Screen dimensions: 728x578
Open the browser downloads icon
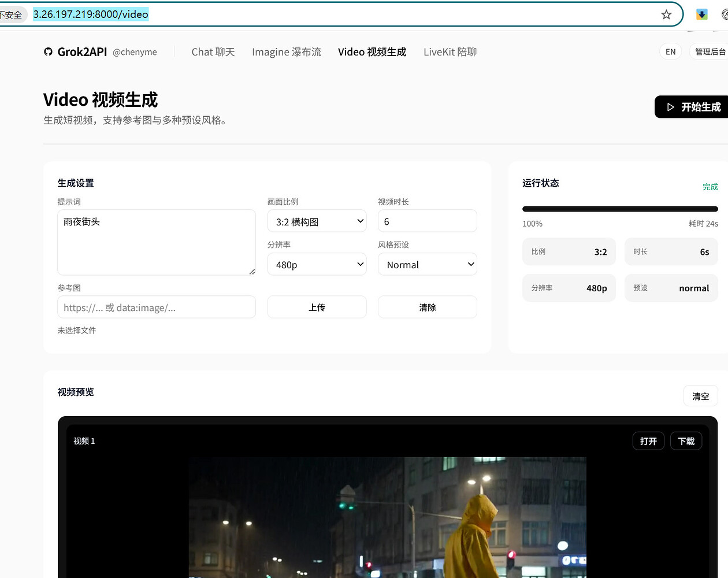(x=701, y=14)
